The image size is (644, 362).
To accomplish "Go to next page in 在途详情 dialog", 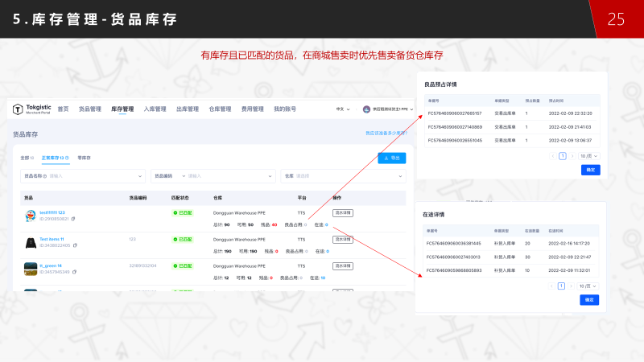I will pyautogui.click(x=571, y=286).
